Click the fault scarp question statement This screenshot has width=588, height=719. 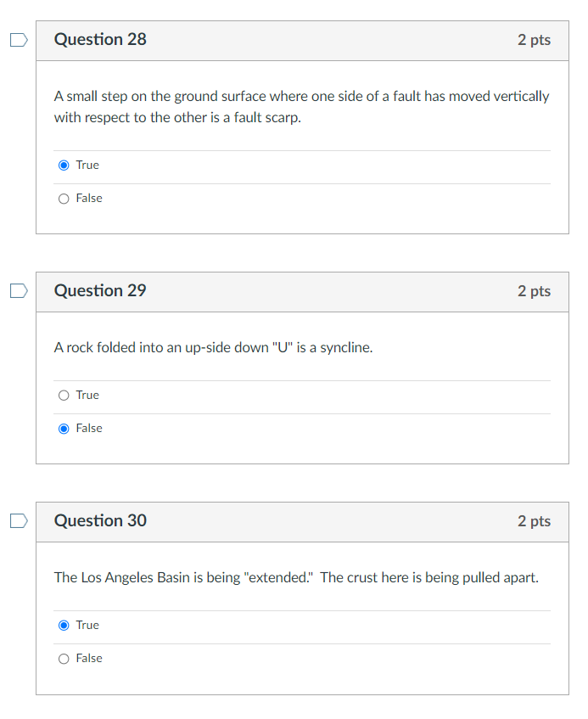tap(301, 106)
